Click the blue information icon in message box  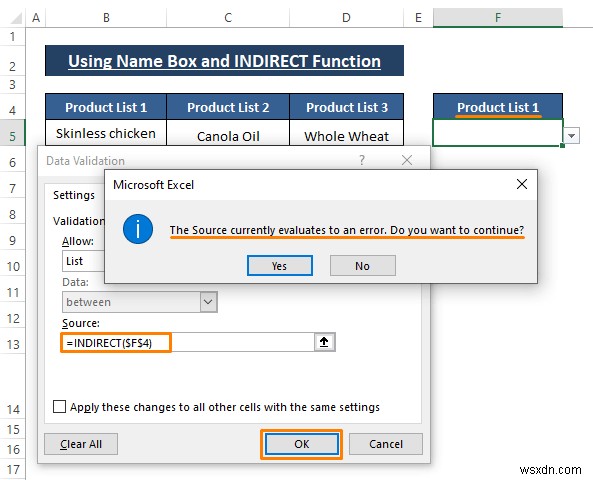(x=138, y=229)
